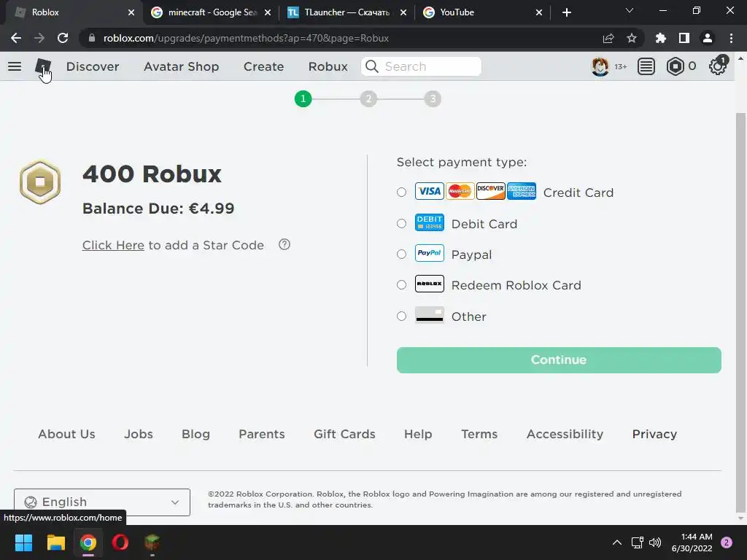
Task: Open the settings gear icon
Action: pos(718,66)
